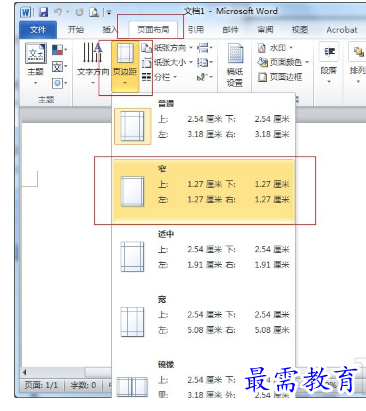Image resolution: width=366 pixels, height=411 pixels.
Task: Click the 文字方向 text direction button
Action: (x=93, y=64)
